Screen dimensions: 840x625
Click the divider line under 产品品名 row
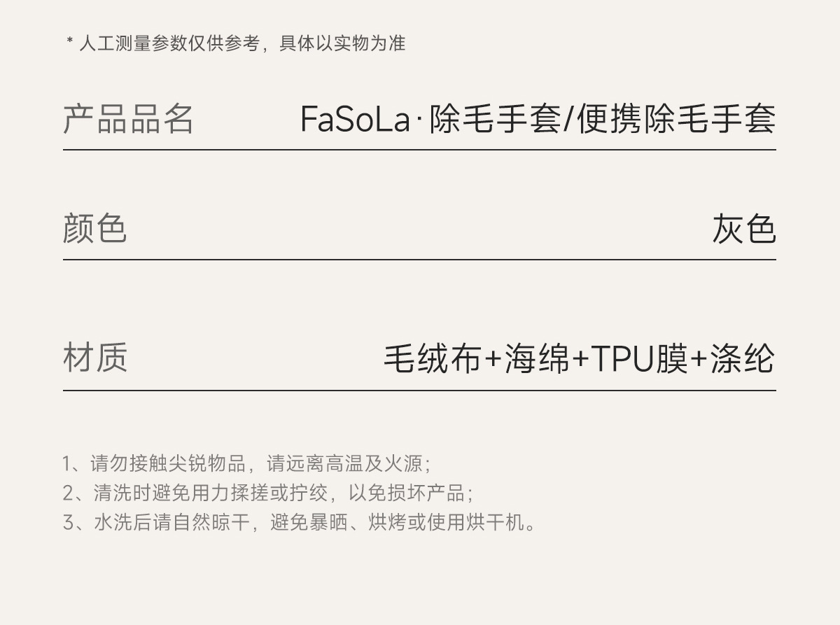419,150
